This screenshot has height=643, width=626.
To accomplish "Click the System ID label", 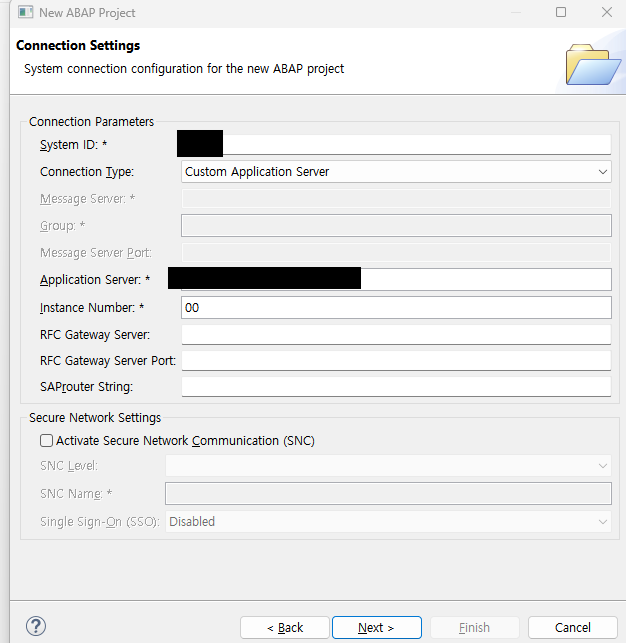I will (x=73, y=145).
